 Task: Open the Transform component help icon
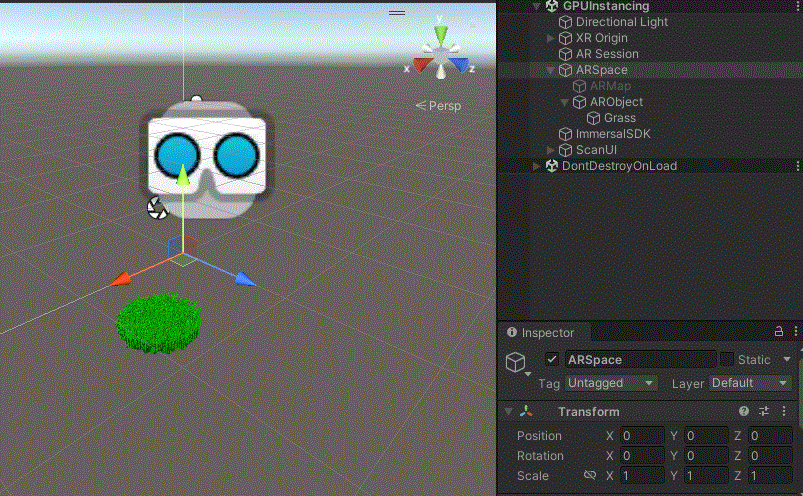point(744,411)
